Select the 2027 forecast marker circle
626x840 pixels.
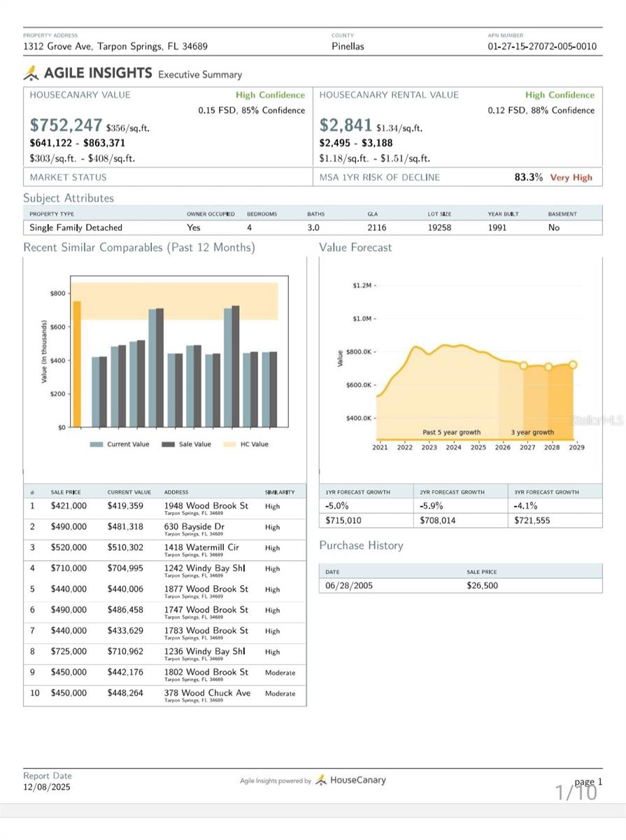coord(523,365)
